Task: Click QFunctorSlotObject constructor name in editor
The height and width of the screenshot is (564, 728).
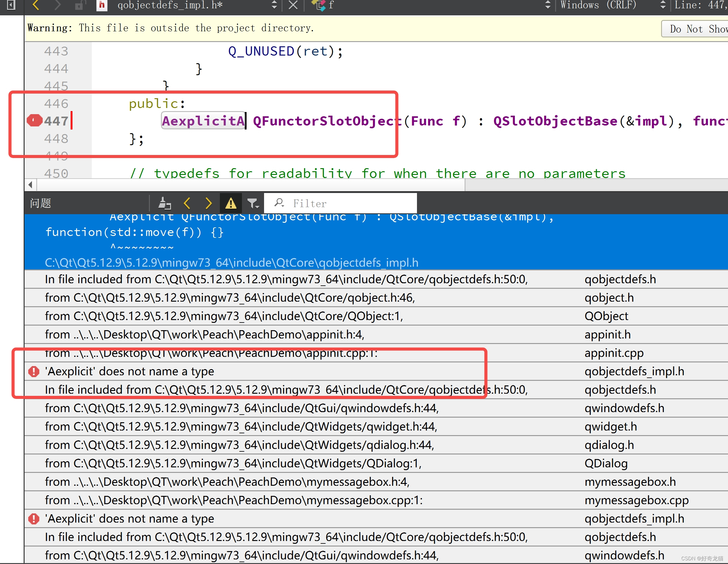Action: pyautogui.click(x=327, y=121)
